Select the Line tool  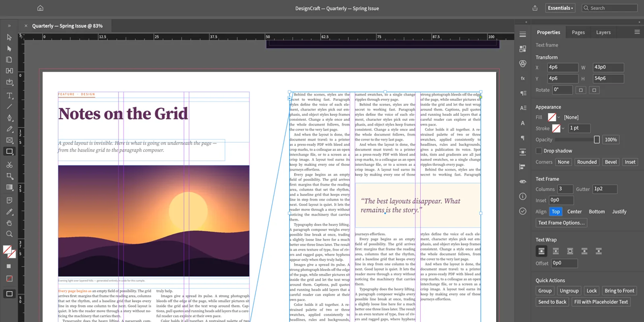pos(9,107)
